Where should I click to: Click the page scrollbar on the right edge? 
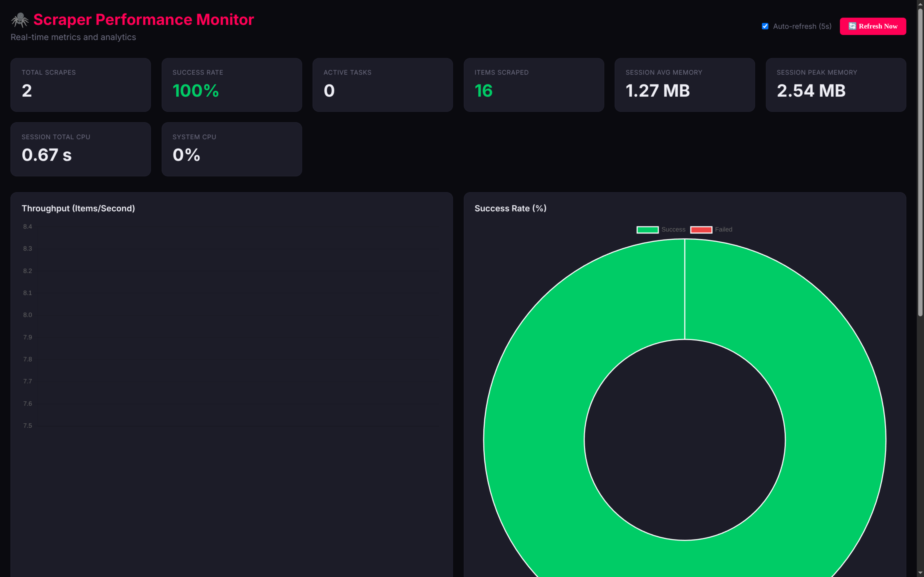point(921,153)
